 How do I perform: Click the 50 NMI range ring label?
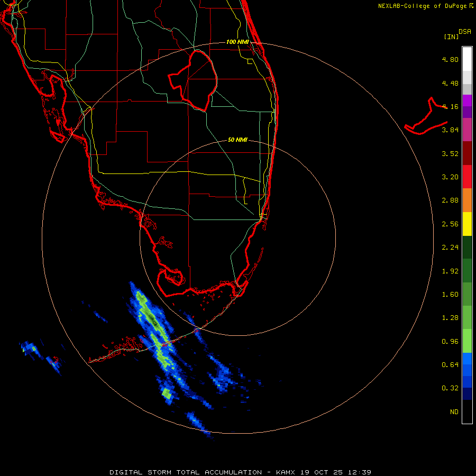pos(237,140)
